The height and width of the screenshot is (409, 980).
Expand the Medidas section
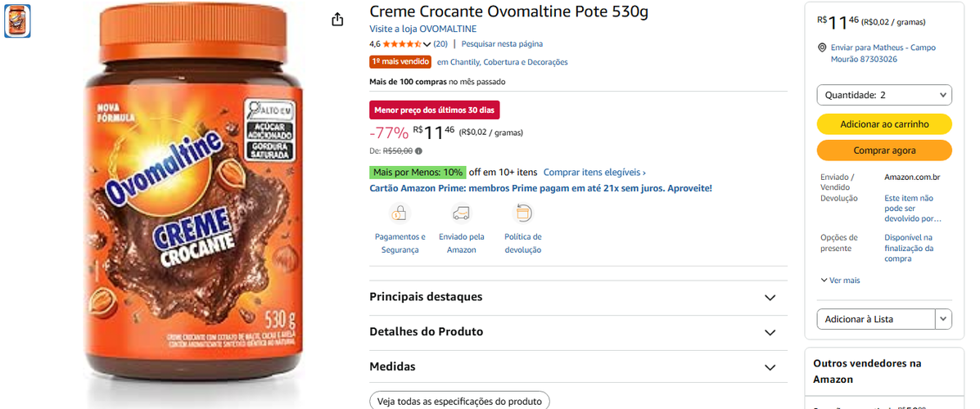(x=578, y=367)
